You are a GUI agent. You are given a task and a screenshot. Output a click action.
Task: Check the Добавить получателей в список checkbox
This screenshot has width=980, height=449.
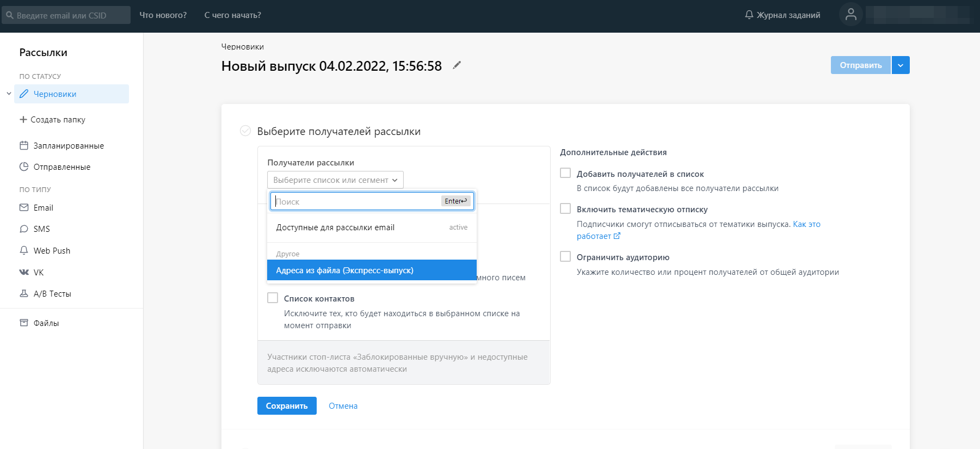[565, 173]
